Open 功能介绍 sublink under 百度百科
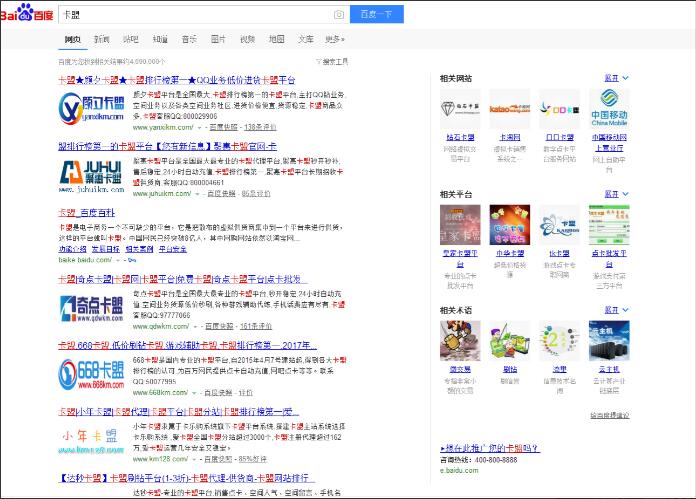The image size is (696, 499). (72, 250)
